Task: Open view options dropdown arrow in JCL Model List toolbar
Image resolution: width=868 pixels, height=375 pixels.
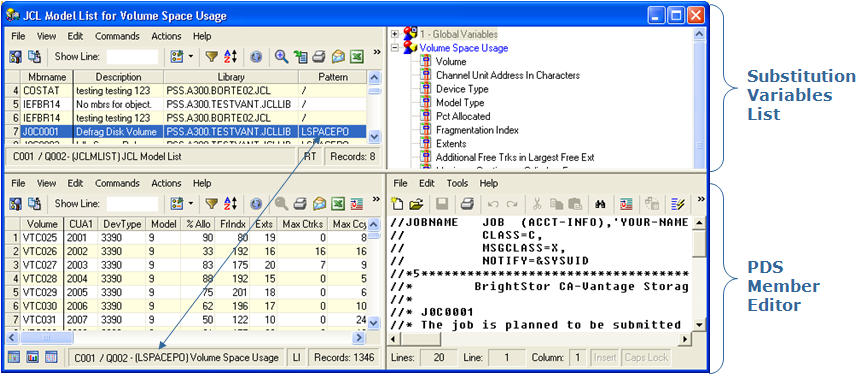Action: point(191,56)
